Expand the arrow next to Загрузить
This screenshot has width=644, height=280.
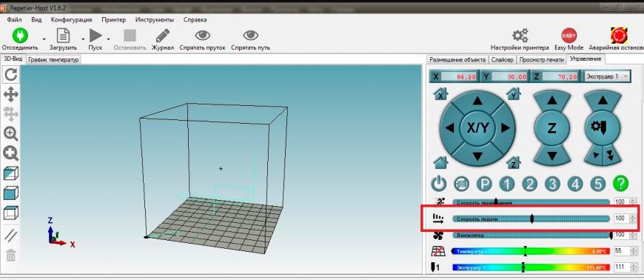(x=83, y=39)
